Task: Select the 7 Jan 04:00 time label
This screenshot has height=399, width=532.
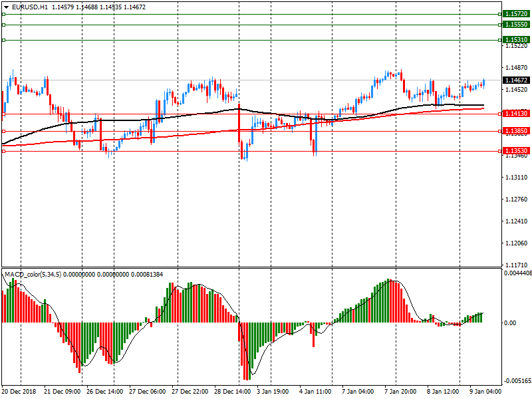Action: (x=358, y=392)
